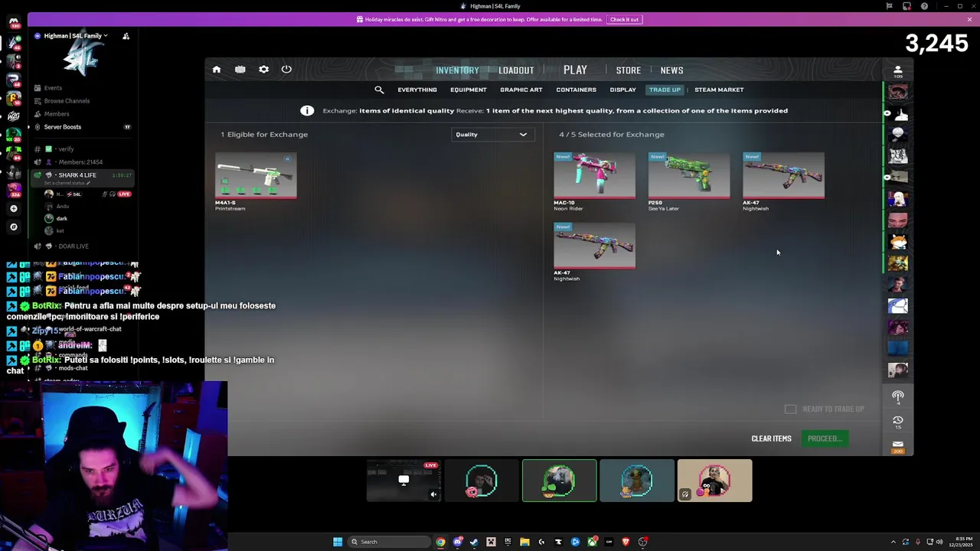Image resolution: width=980 pixels, height=551 pixels.
Task: Click the Windows taskbar Search box
Action: pos(389,542)
